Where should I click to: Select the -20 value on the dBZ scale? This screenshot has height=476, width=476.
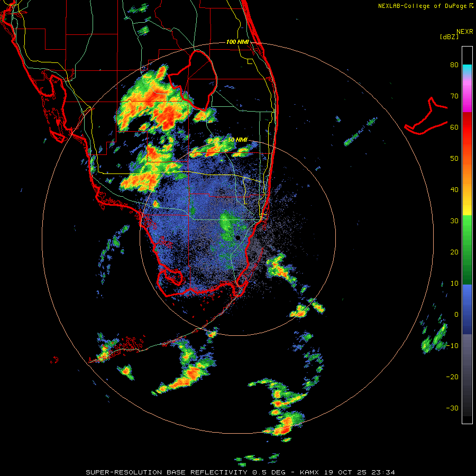(452, 377)
